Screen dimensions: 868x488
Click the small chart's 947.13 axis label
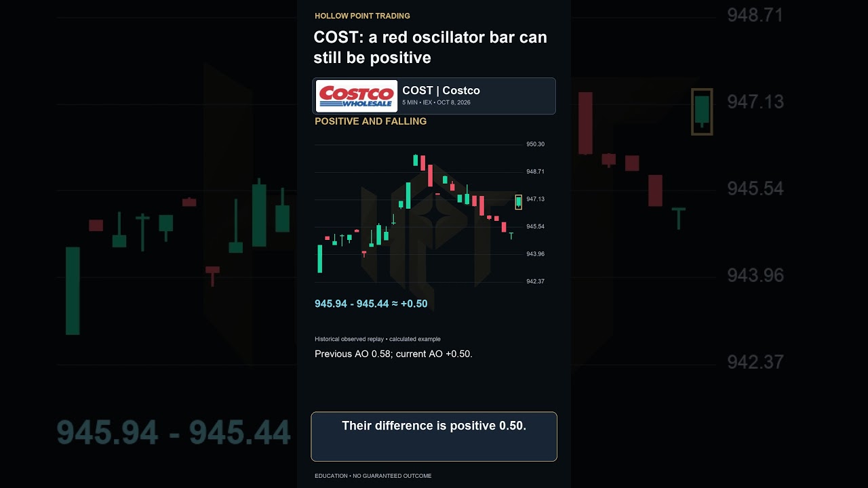(535, 199)
